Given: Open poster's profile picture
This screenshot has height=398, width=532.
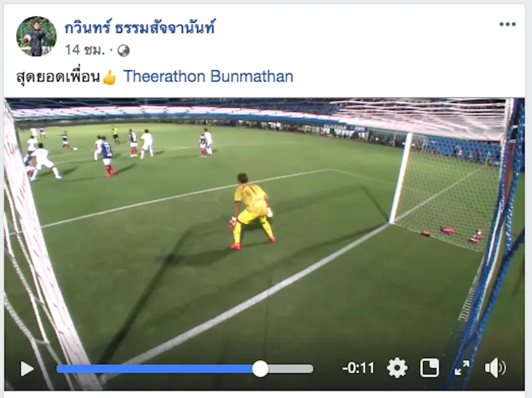Looking at the screenshot, I should tap(36, 36).
